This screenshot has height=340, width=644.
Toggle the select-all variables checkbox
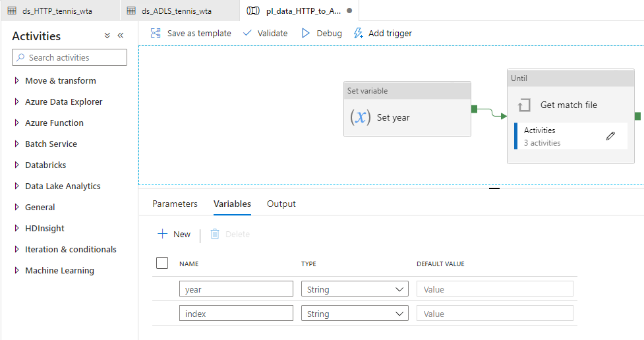click(x=162, y=264)
